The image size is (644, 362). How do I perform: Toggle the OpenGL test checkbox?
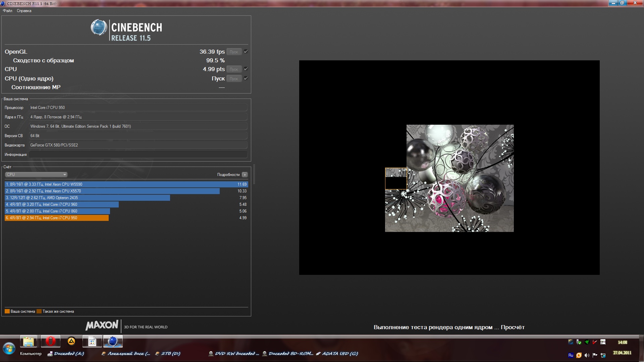click(246, 52)
